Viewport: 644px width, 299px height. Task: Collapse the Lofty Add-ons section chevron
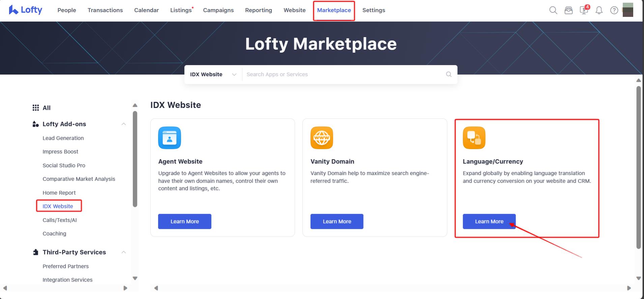[x=124, y=124]
